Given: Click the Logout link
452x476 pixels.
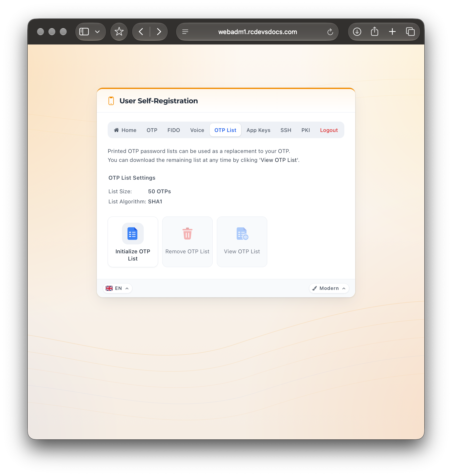Looking at the screenshot, I should (329, 130).
